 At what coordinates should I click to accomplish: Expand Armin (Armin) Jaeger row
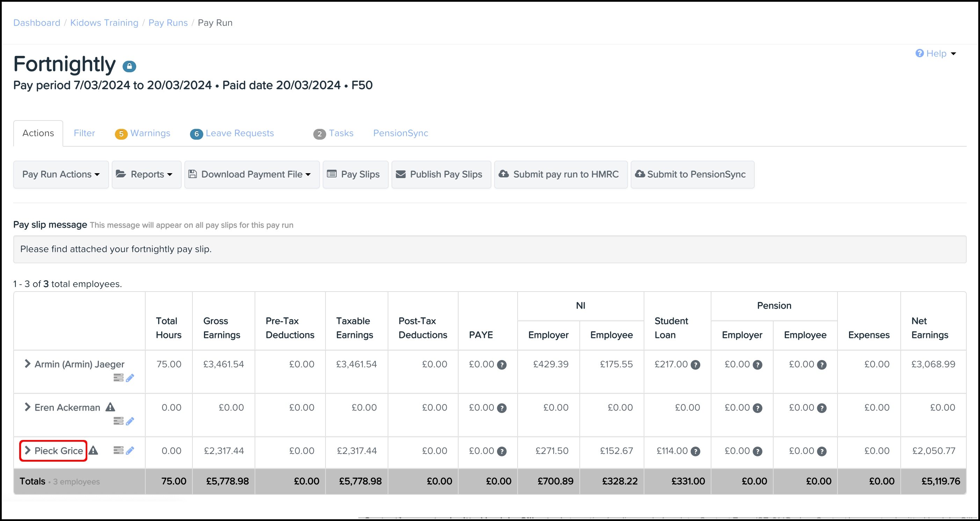tap(27, 364)
